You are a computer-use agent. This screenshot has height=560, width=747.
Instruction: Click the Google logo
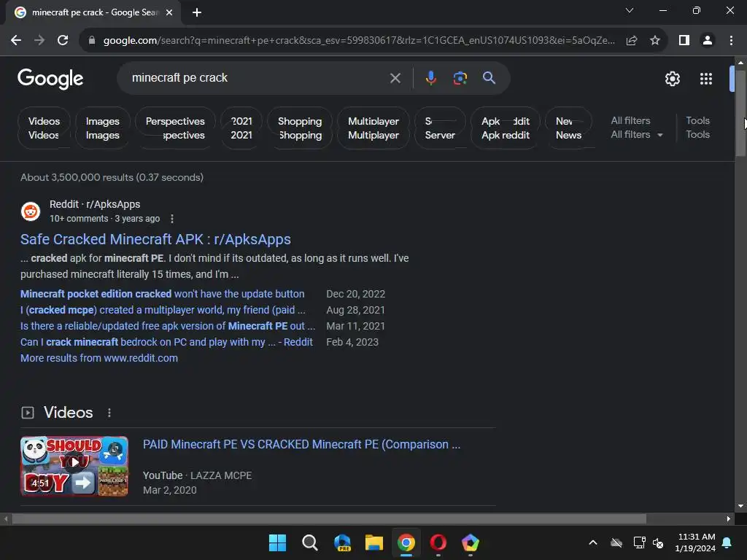(50, 79)
